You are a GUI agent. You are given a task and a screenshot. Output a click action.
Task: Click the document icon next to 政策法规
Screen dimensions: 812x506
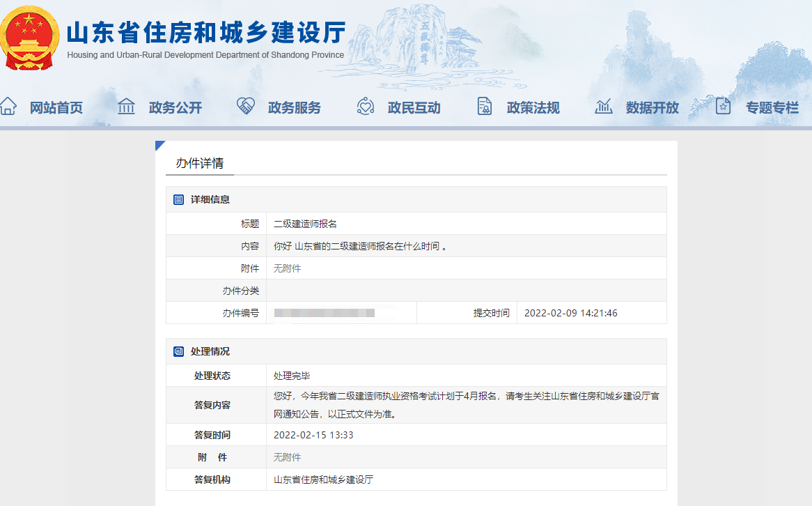(485, 106)
